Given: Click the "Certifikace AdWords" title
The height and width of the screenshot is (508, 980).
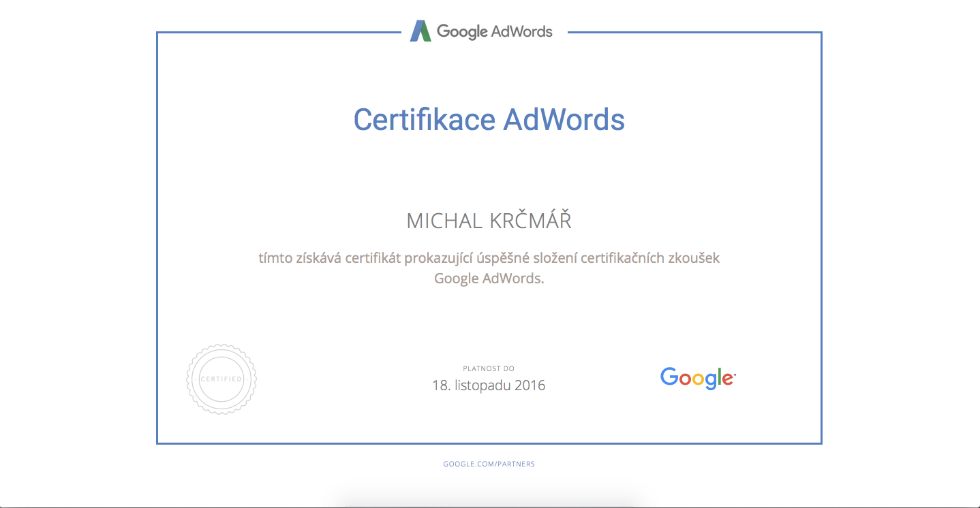Looking at the screenshot, I should pyautogui.click(x=489, y=120).
